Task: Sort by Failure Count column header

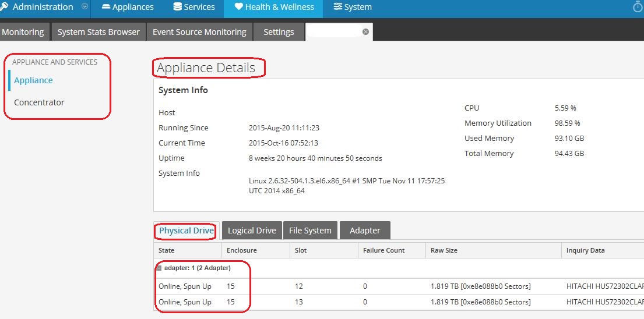Action: tap(383, 250)
